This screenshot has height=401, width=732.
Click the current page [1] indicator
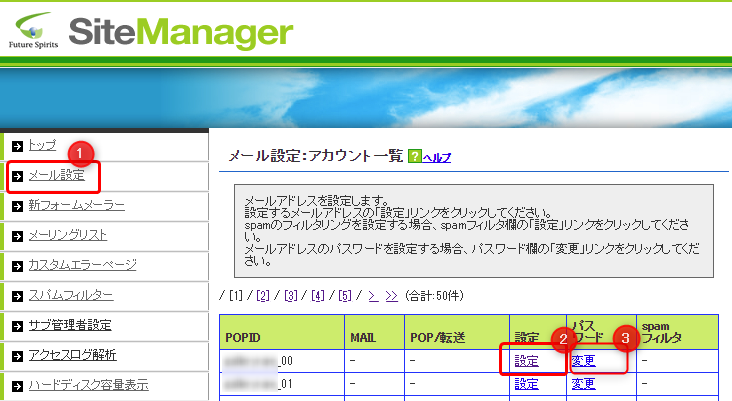coord(236,296)
